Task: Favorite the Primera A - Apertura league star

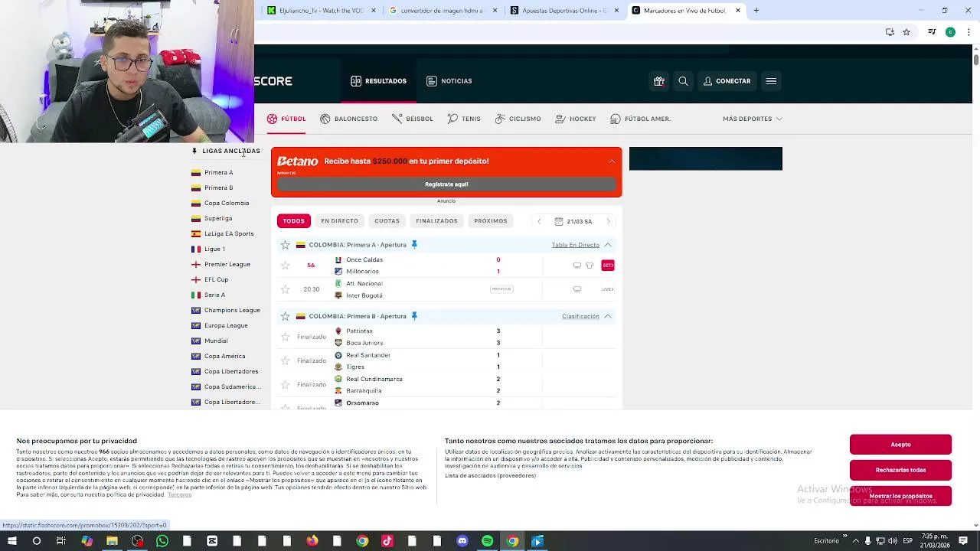Action: 286,245
